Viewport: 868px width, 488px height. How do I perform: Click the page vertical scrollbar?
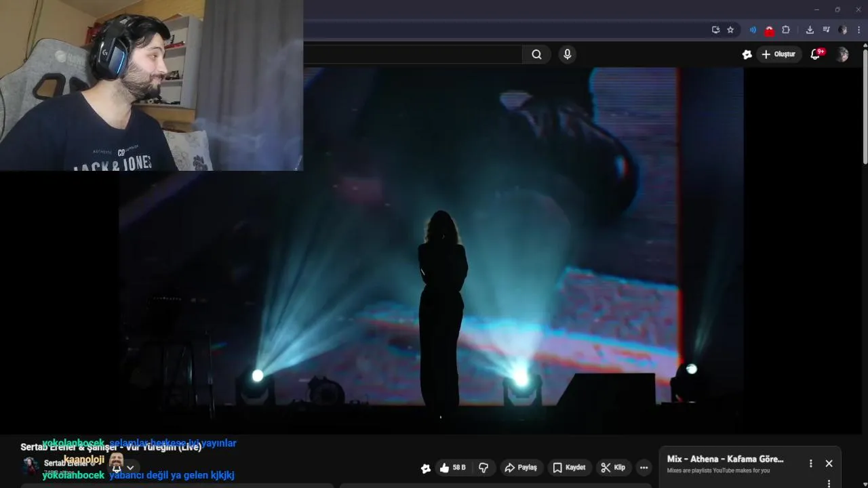[x=865, y=105]
